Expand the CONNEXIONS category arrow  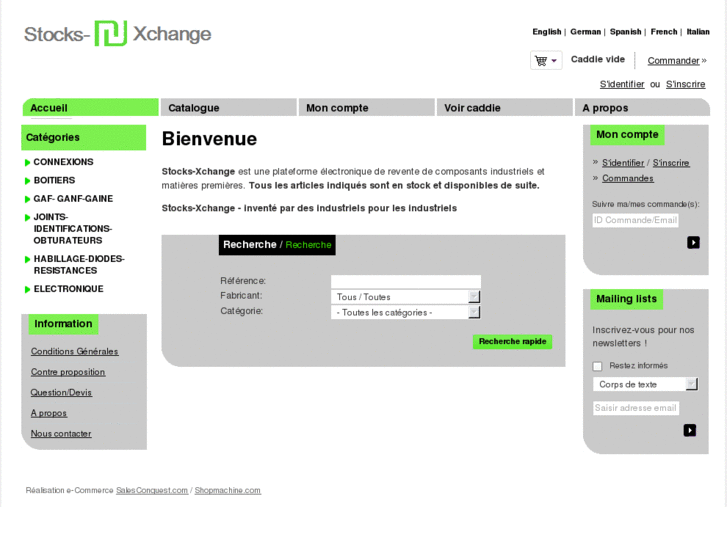(x=27, y=162)
